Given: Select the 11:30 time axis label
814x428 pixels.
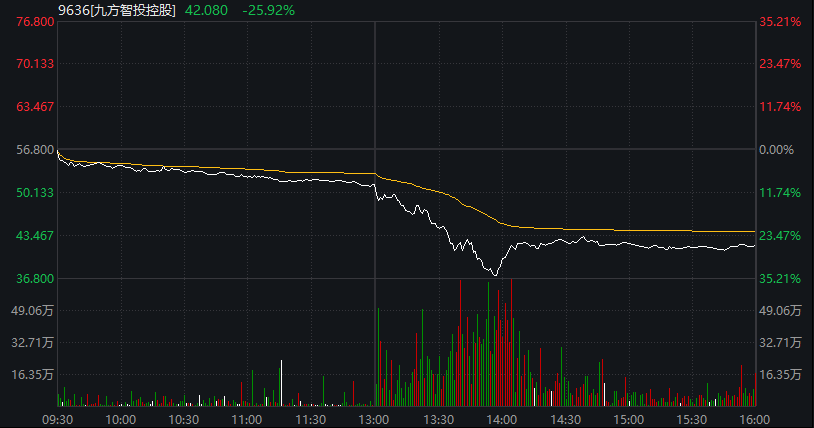Looking at the screenshot, I should (311, 418).
